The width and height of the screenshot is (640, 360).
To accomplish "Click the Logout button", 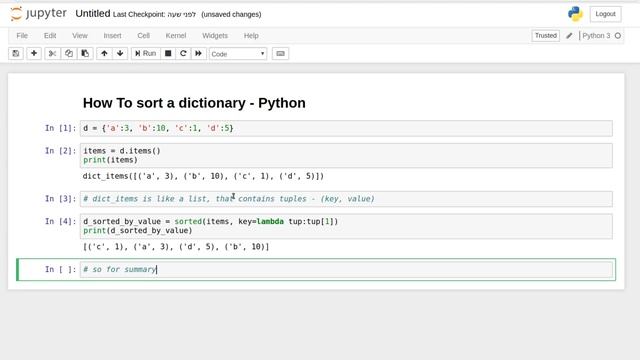I will pos(605,14).
